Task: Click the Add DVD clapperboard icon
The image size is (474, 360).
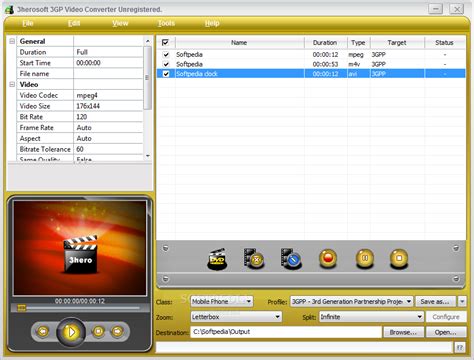Action: point(217,259)
